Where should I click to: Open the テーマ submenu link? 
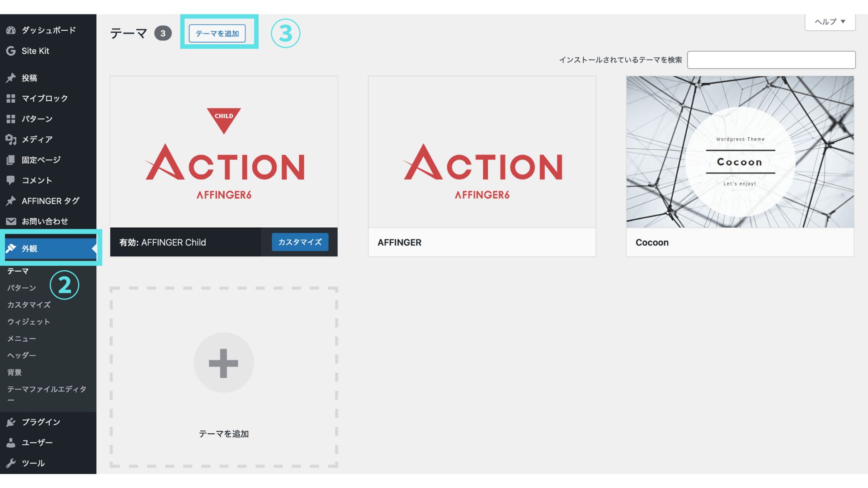pos(18,271)
